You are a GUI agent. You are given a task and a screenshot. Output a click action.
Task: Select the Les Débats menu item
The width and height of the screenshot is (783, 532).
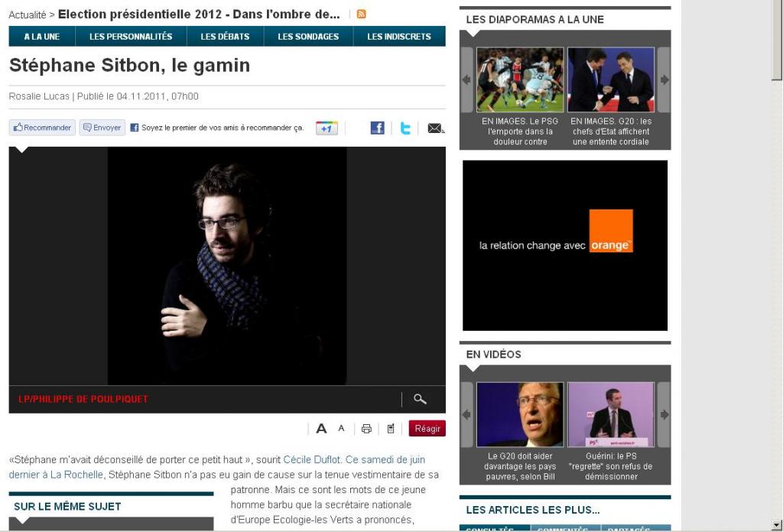pos(225,37)
